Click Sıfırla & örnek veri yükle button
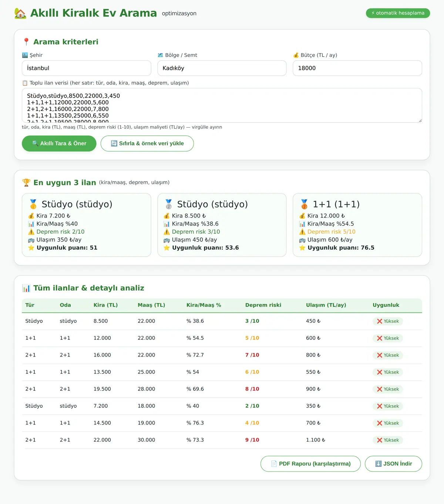This screenshot has width=444, height=504. pyautogui.click(x=147, y=143)
